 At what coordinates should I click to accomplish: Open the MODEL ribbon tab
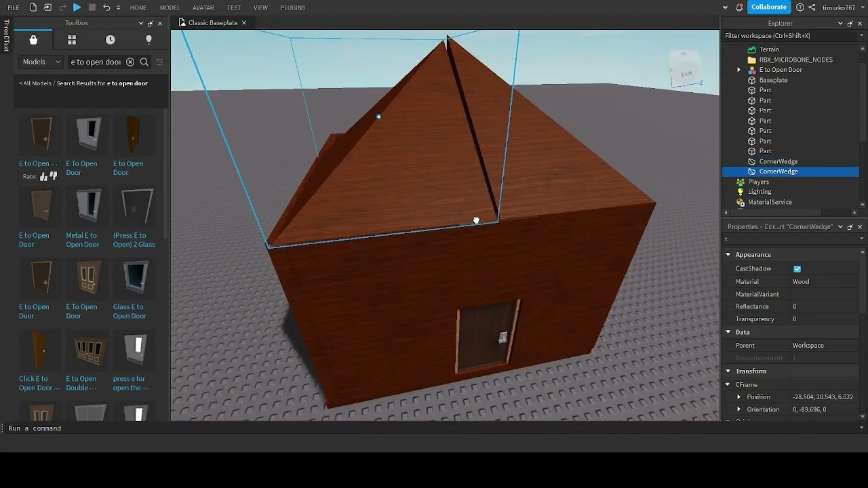tap(170, 7)
